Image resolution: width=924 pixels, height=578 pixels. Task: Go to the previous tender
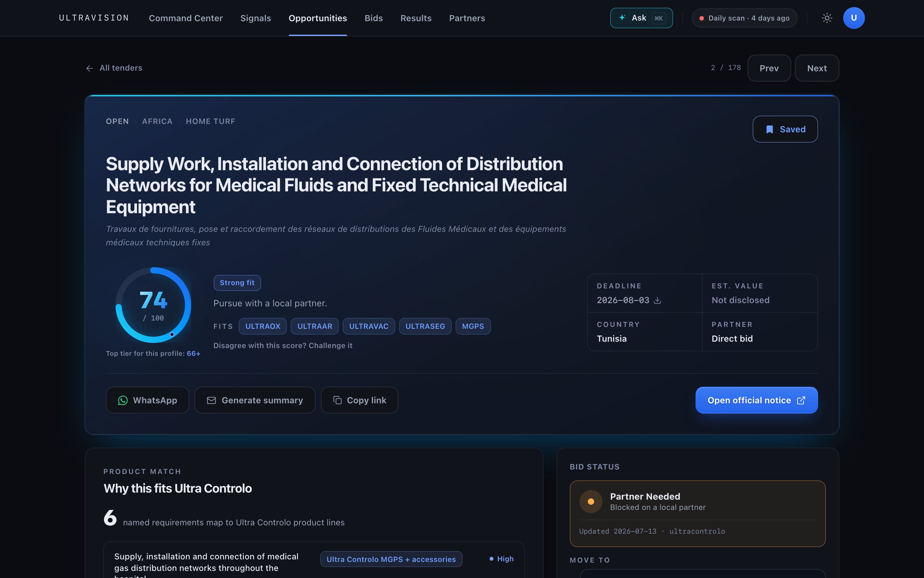769,68
